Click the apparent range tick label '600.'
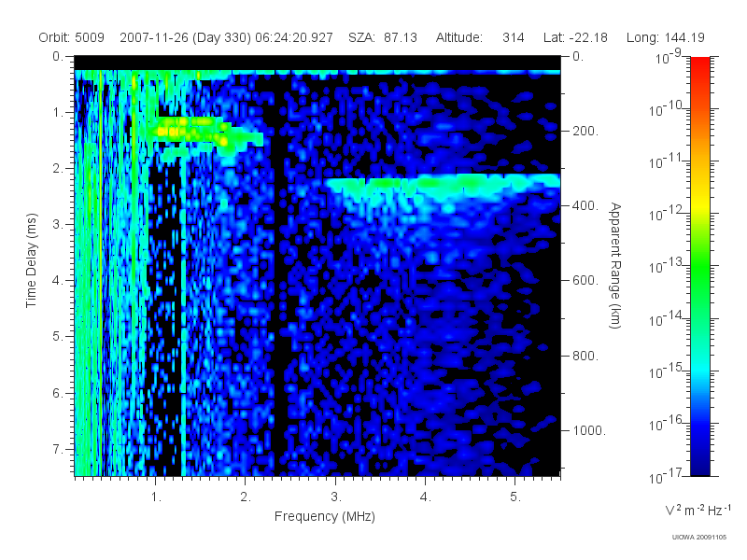The image size is (747, 560). 585,281
